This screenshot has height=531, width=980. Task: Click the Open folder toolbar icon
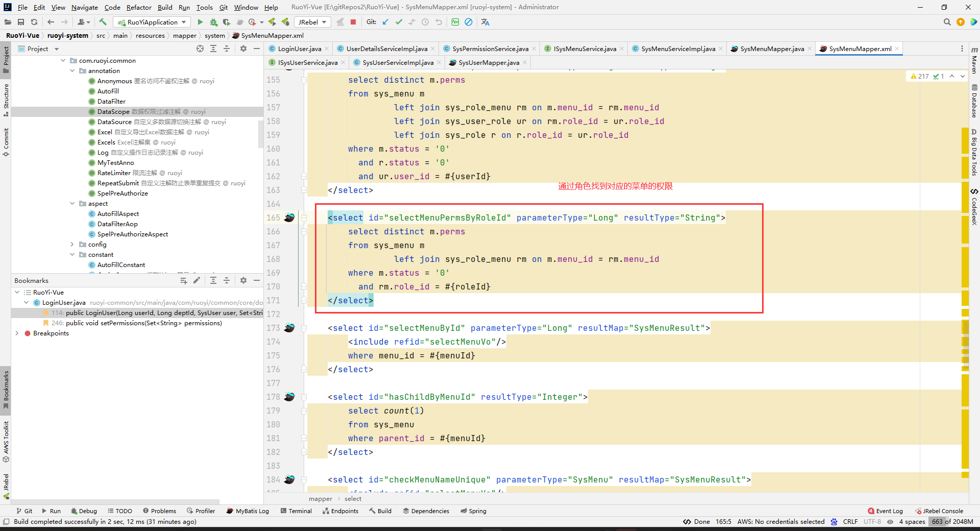coord(8,22)
